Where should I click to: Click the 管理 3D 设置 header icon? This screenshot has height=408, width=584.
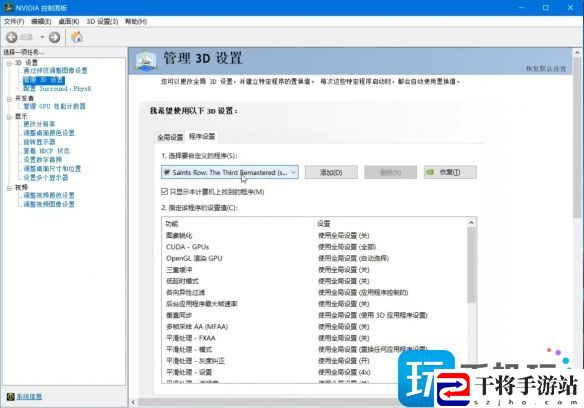coord(146,61)
